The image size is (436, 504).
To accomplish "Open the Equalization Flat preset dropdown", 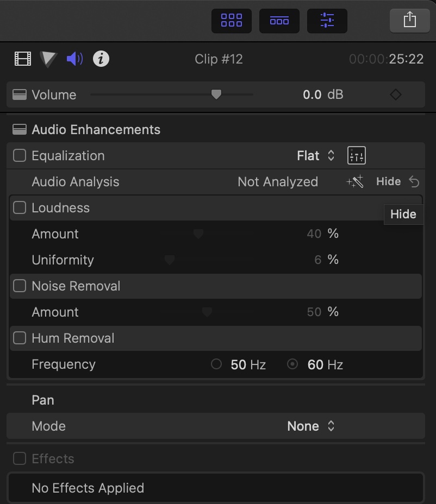I will click(316, 156).
